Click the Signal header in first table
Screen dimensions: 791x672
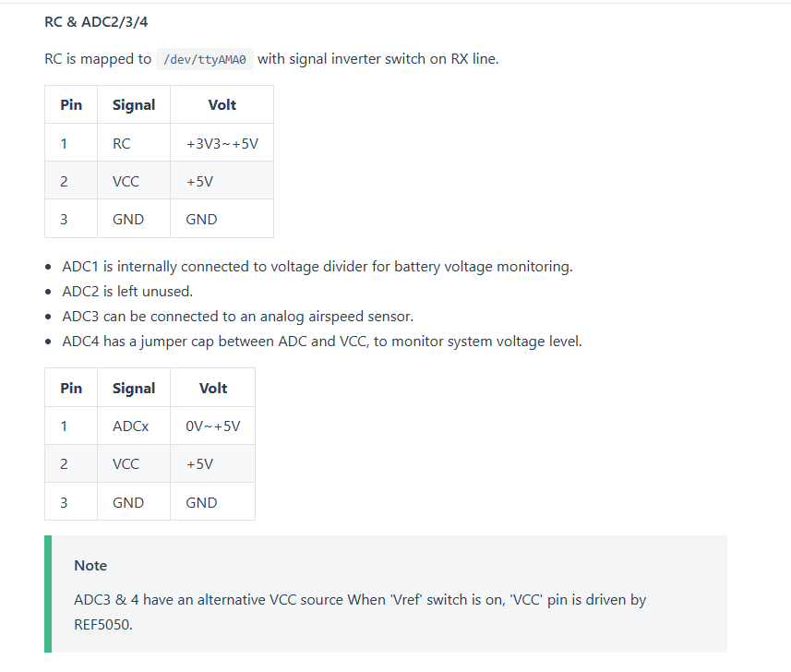[x=134, y=104]
